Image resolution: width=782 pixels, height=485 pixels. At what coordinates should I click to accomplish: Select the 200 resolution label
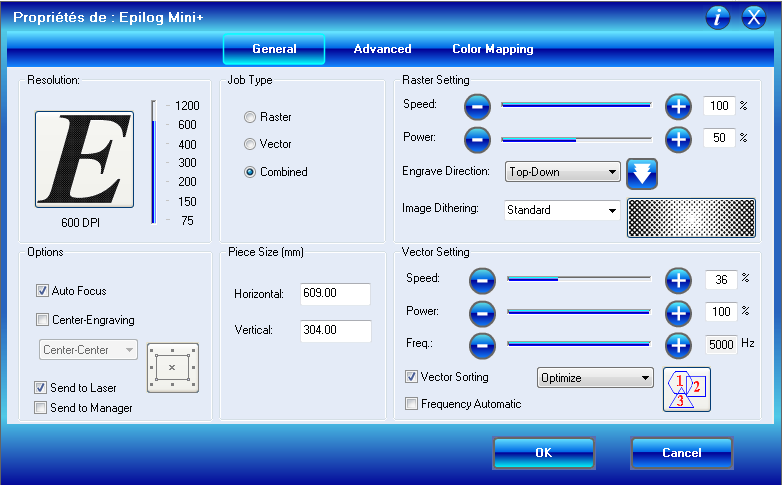(x=187, y=182)
